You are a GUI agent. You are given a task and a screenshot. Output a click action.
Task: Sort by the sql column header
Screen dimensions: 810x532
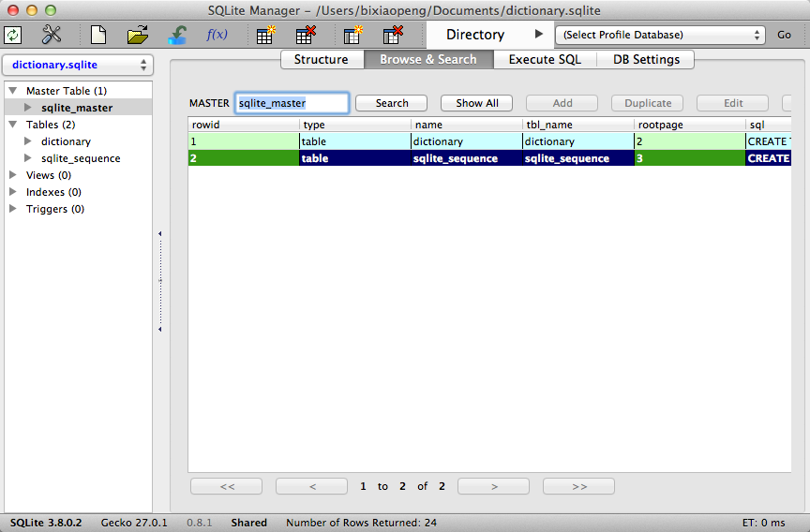769,125
